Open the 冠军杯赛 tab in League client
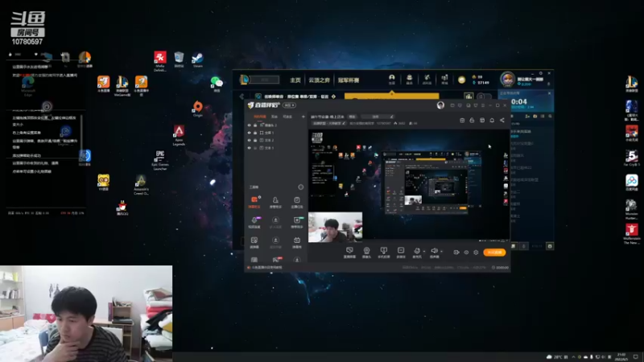 pos(349,80)
